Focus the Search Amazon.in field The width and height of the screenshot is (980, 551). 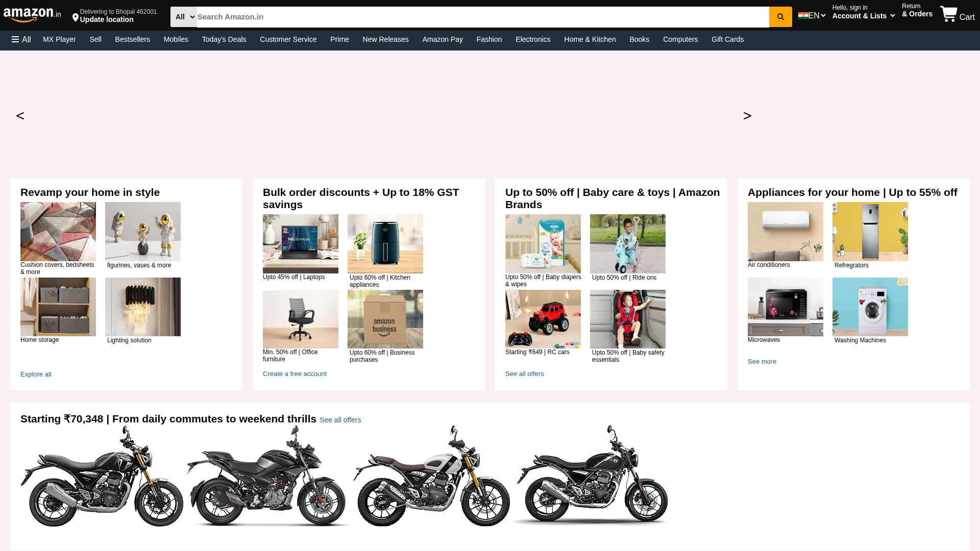tap(483, 17)
